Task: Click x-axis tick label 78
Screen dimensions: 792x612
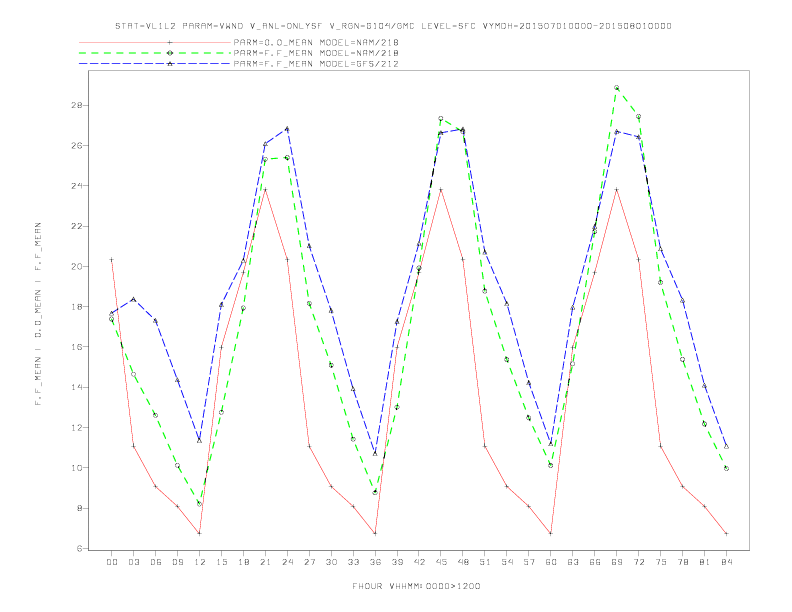Action: (683, 562)
